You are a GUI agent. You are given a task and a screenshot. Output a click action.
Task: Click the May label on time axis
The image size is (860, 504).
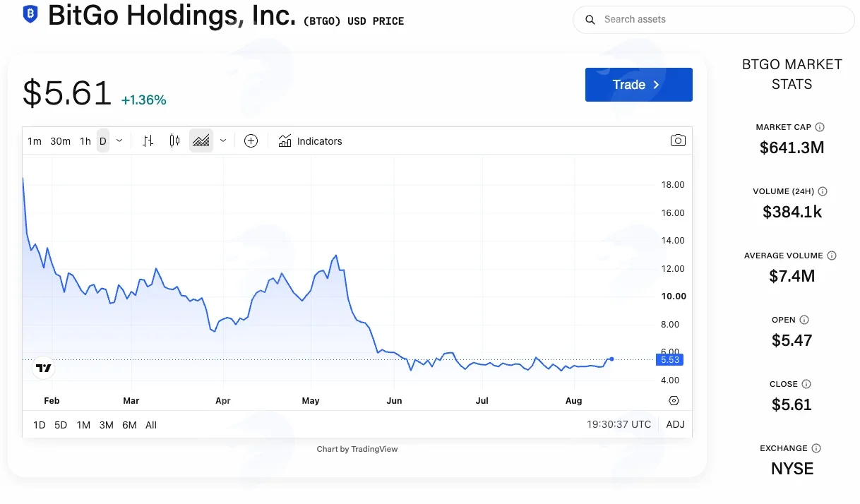click(x=311, y=400)
